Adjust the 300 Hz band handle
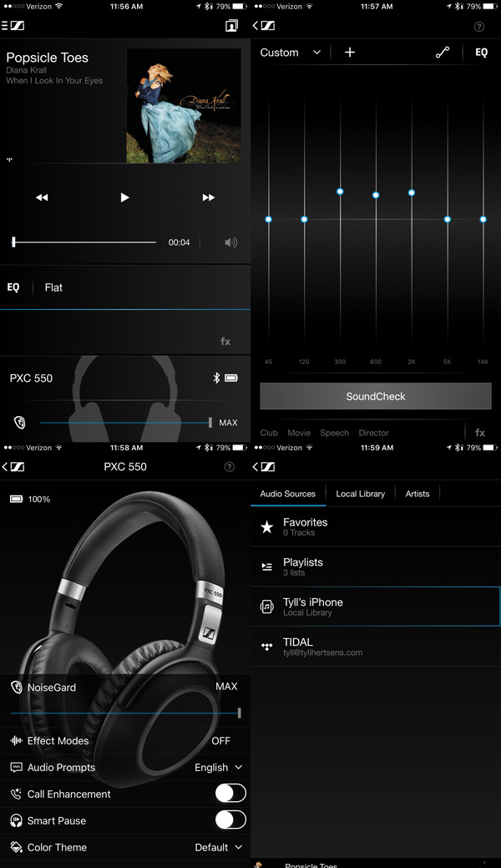 click(x=340, y=191)
